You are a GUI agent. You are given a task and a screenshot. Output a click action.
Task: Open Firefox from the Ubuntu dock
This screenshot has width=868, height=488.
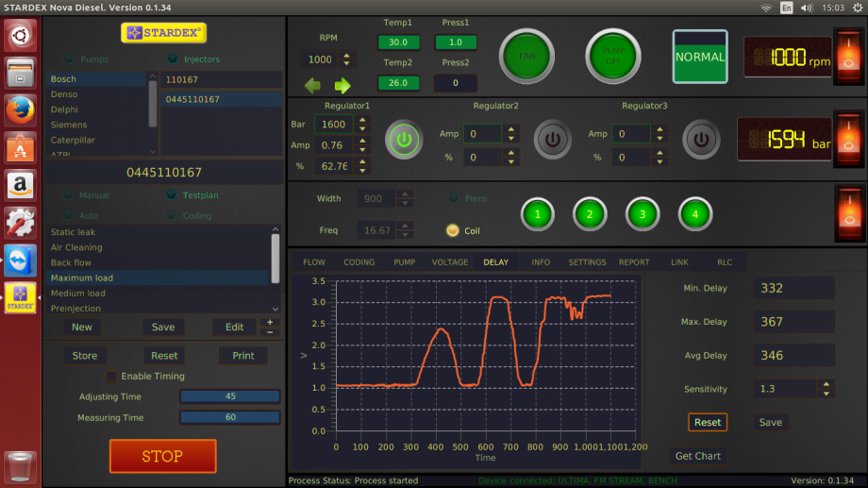(21, 109)
